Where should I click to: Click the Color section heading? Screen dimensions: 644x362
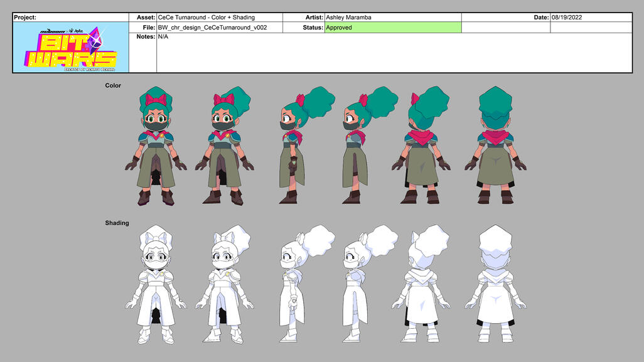[113, 85]
